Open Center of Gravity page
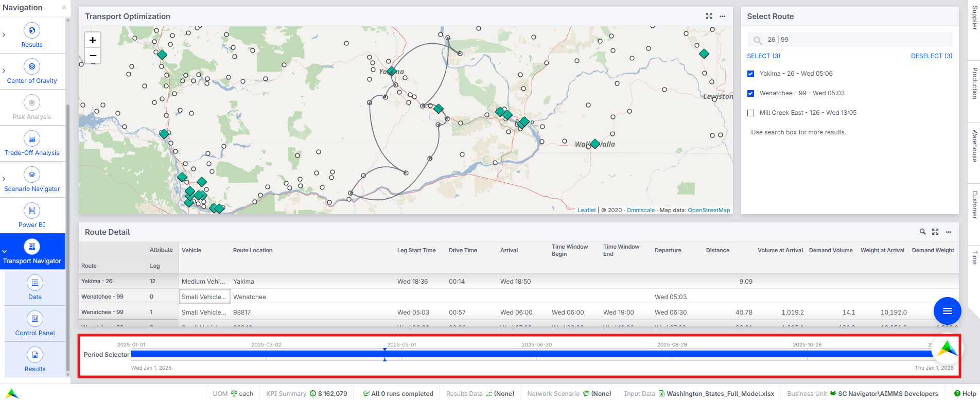The height and width of the screenshot is (400, 980). pyautogui.click(x=32, y=72)
